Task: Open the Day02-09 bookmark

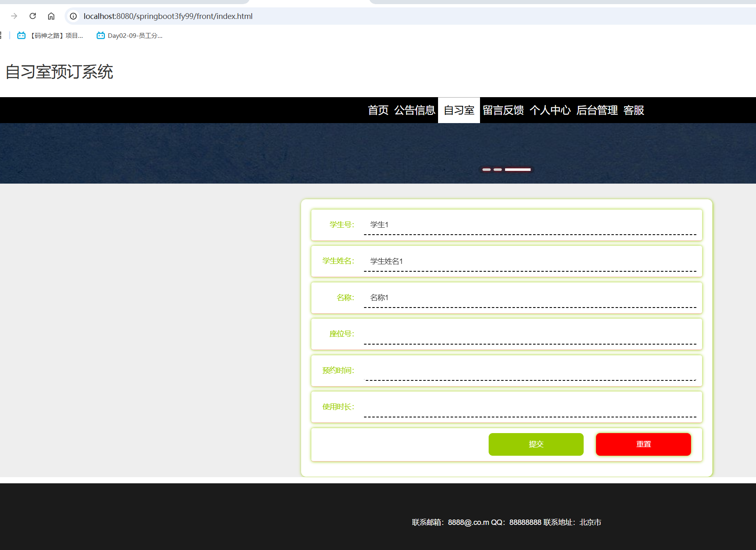Action: click(130, 36)
